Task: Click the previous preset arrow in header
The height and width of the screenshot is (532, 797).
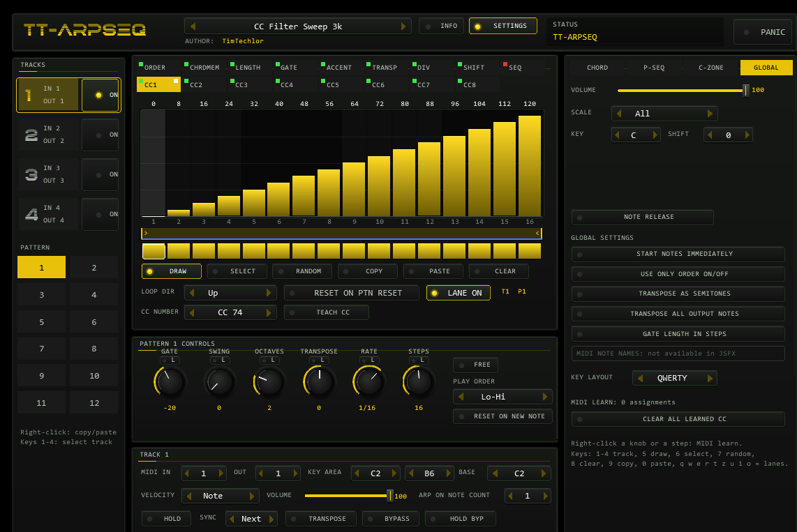Action: [x=193, y=26]
